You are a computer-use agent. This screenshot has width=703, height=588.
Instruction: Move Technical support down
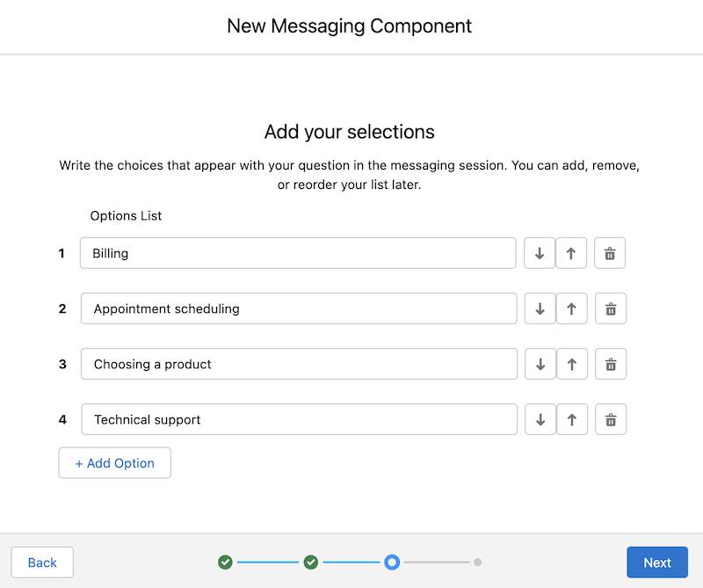pyautogui.click(x=540, y=419)
